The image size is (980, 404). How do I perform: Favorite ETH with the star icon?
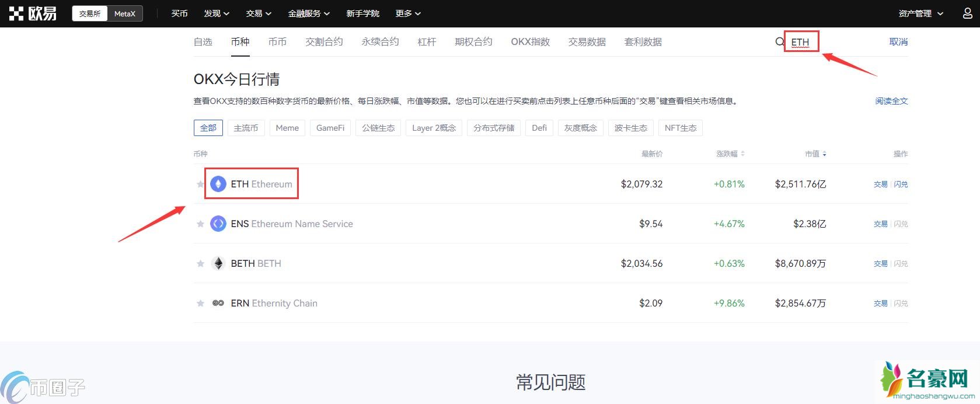[200, 184]
